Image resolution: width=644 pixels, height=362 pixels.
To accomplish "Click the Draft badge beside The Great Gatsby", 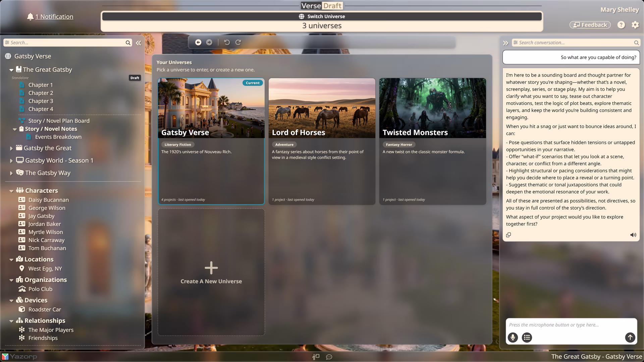I will (135, 78).
